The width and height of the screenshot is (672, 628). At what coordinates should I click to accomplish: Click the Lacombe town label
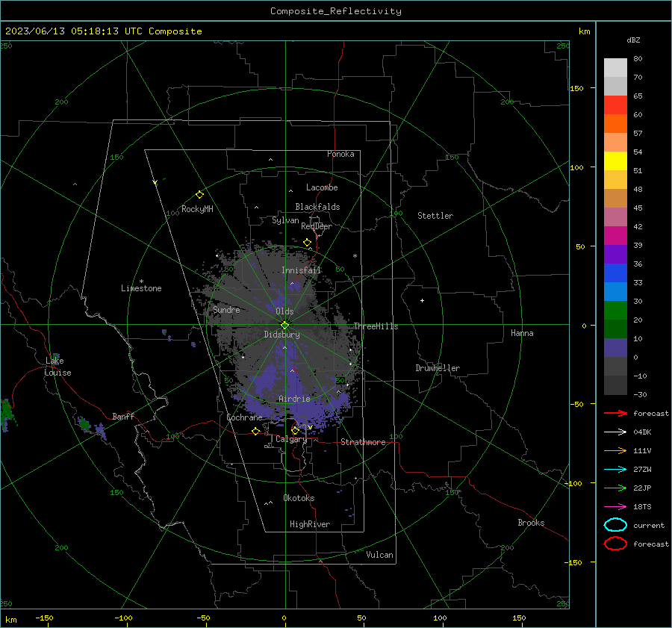click(321, 187)
